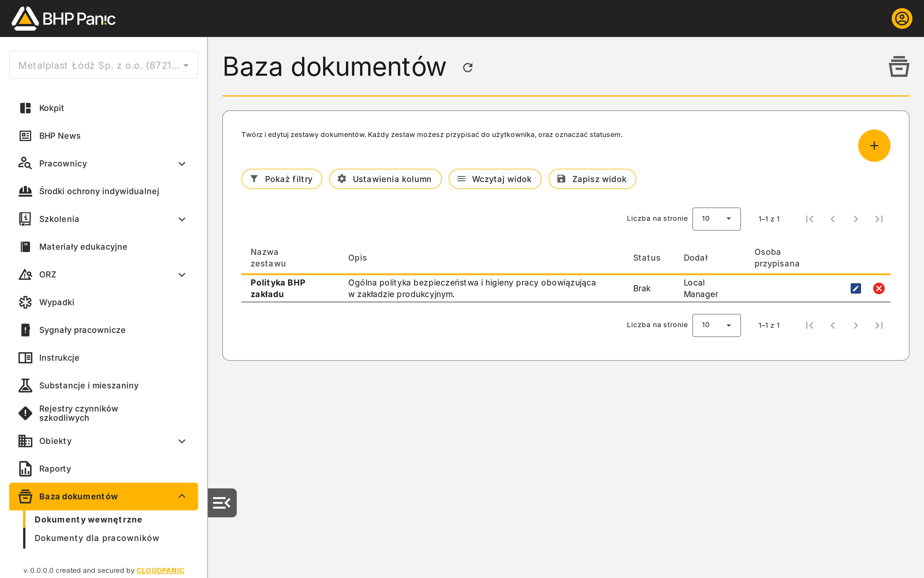Click the Instrukcje manual icon
924x578 pixels.
coord(25,358)
